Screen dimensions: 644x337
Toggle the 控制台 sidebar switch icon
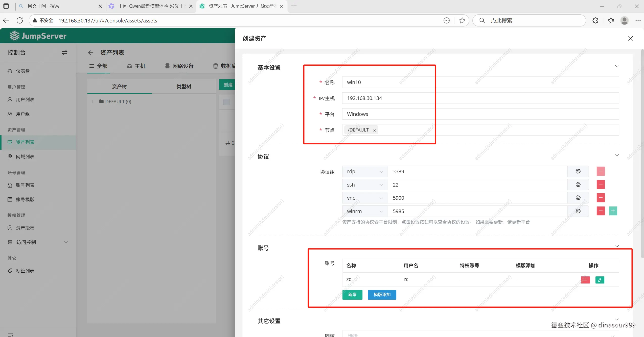[64, 52]
